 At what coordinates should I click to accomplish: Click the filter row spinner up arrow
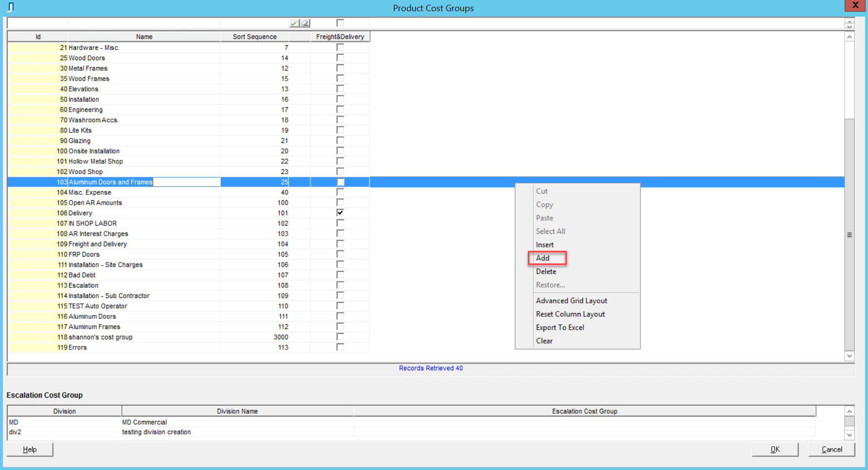[x=850, y=21]
